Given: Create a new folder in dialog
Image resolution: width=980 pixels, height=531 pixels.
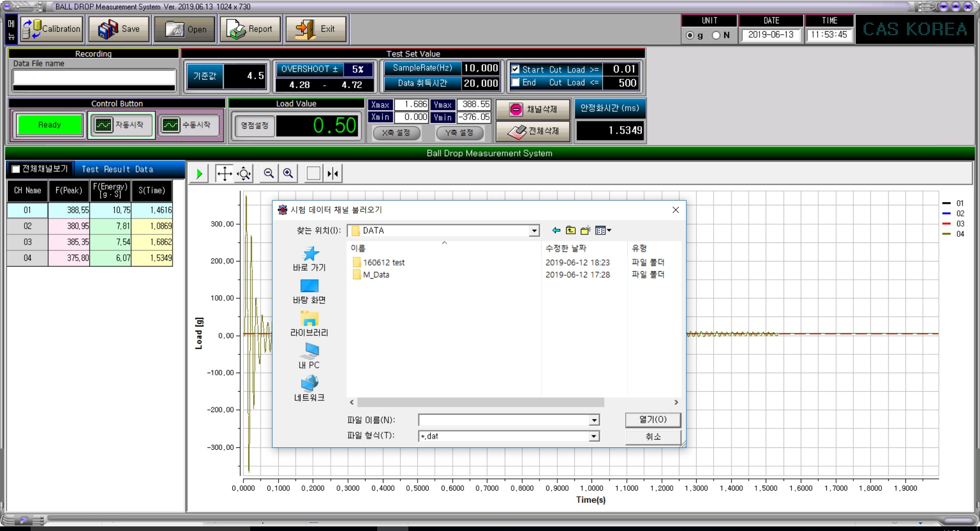Looking at the screenshot, I should coord(585,231).
